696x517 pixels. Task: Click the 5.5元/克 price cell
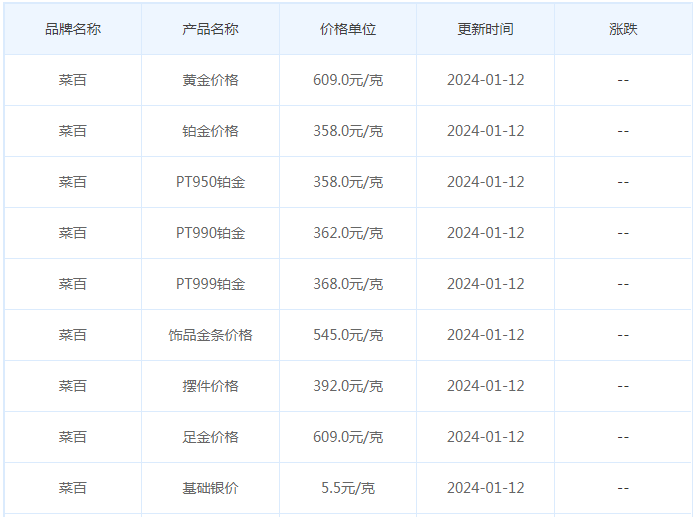(348, 489)
